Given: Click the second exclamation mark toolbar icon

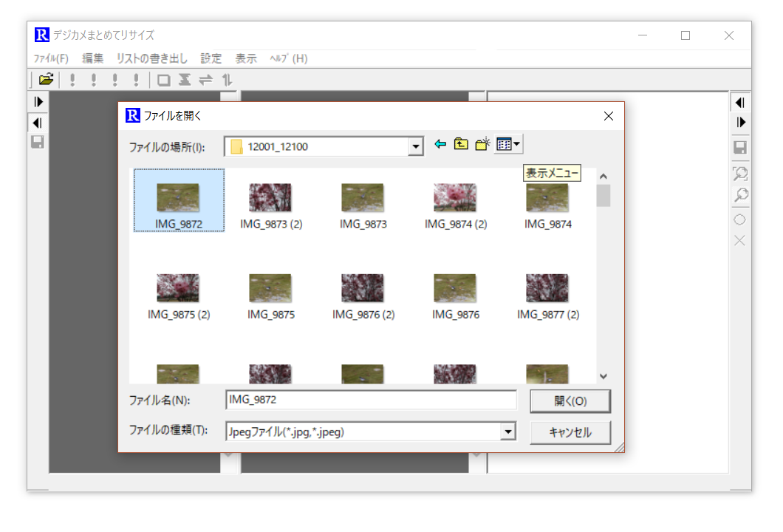Looking at the screenshot, I should [94, 80].
